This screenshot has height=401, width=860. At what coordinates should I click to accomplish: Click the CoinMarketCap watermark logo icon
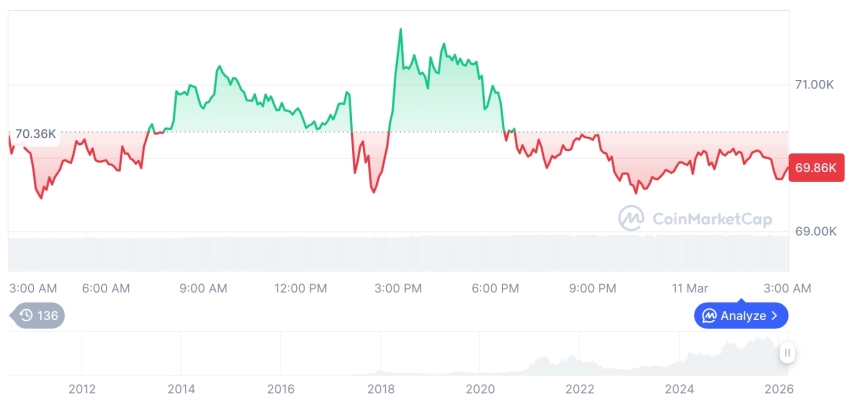(x=631, y=217)
